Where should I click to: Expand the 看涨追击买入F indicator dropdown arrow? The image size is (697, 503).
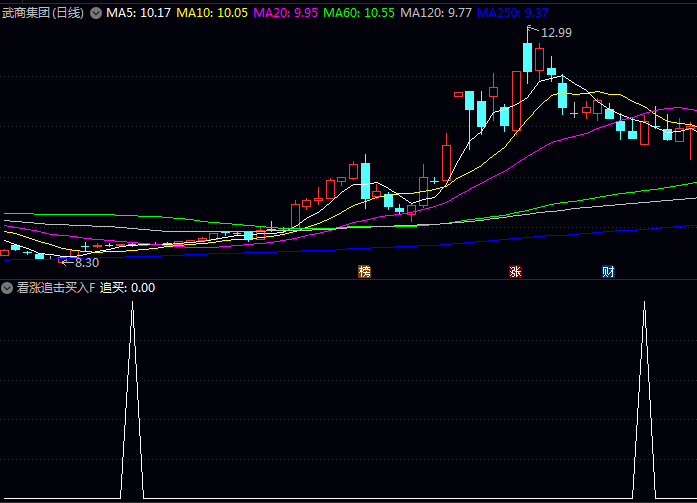tap(7, 288)
